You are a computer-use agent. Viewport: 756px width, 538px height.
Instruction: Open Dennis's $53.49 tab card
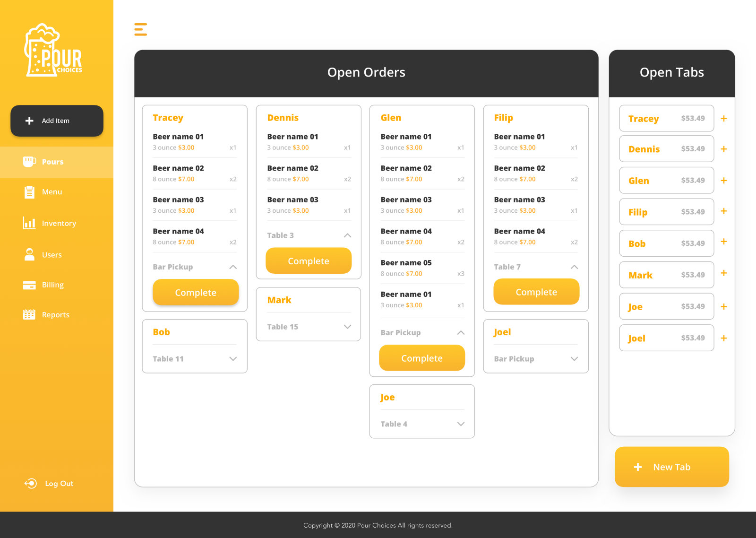666,149
